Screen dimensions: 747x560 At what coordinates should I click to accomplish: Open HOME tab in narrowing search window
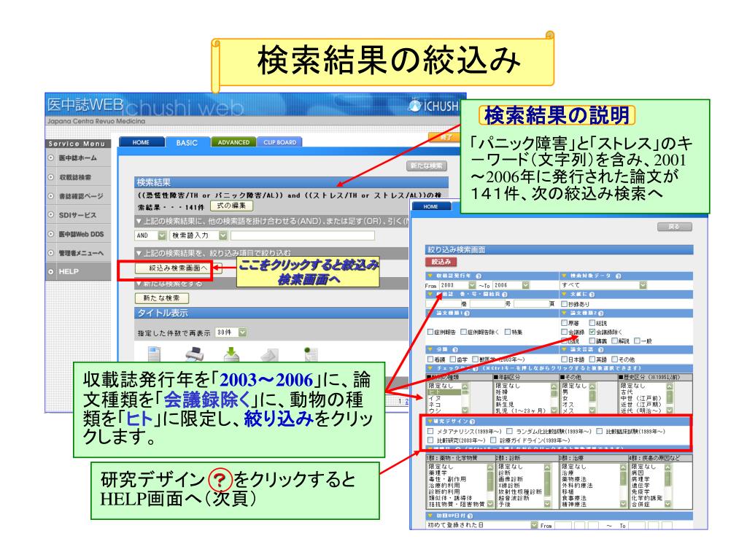click(430, 206)
